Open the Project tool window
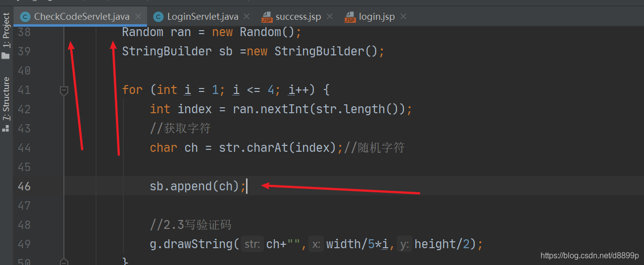644x265 pixels. coord(6,36)
